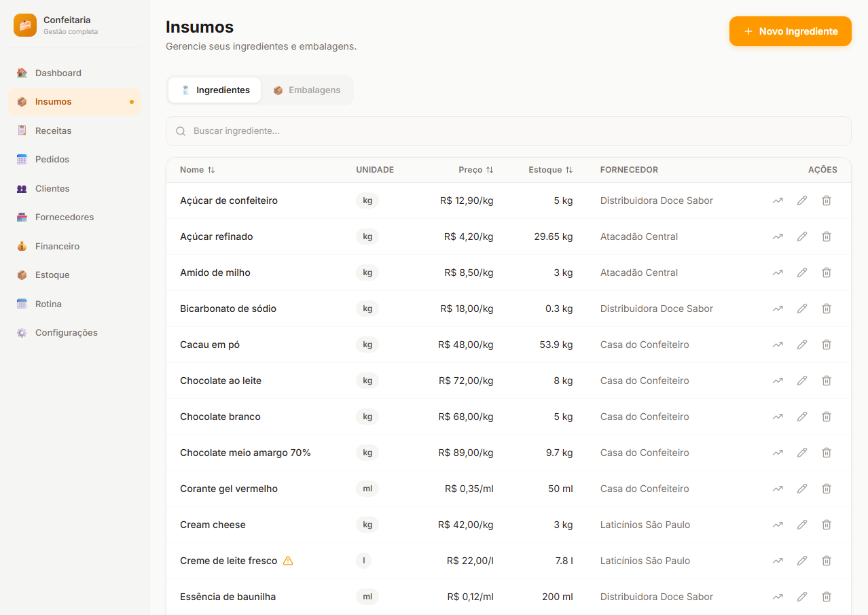The width and height of the screenshot is (868, 615).
Task: Click warning icon beside Creme de leite fresco
Action: click(288, 561)
